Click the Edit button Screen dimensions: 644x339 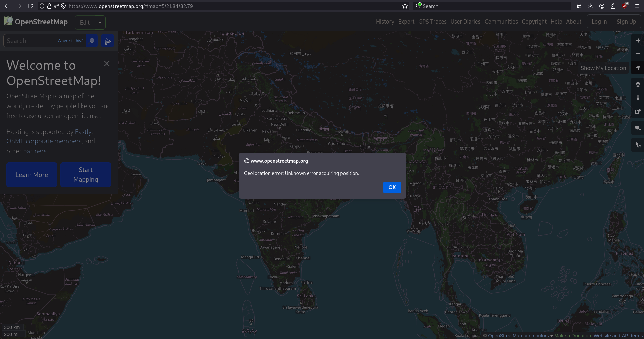(x=85, y=23)
